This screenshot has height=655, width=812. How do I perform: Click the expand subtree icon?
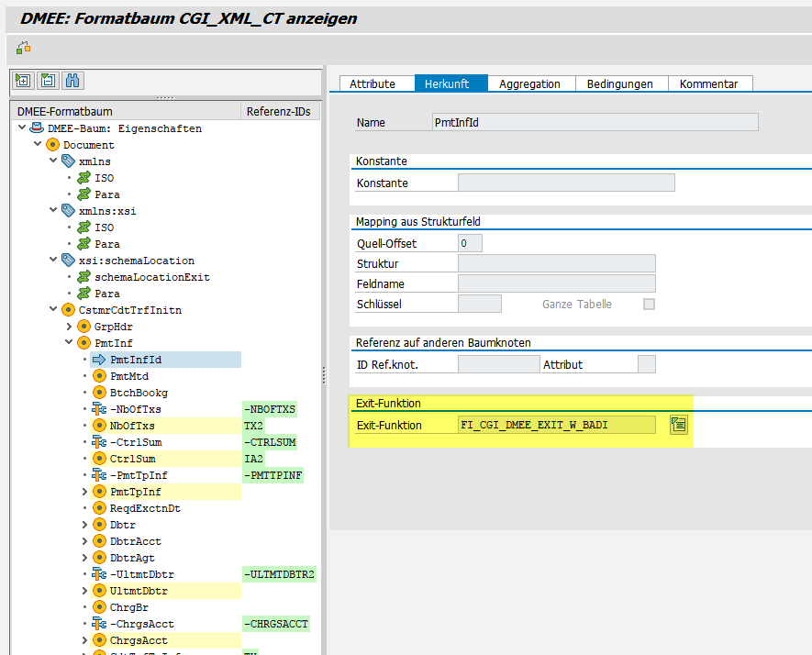(x=23, y=81)
